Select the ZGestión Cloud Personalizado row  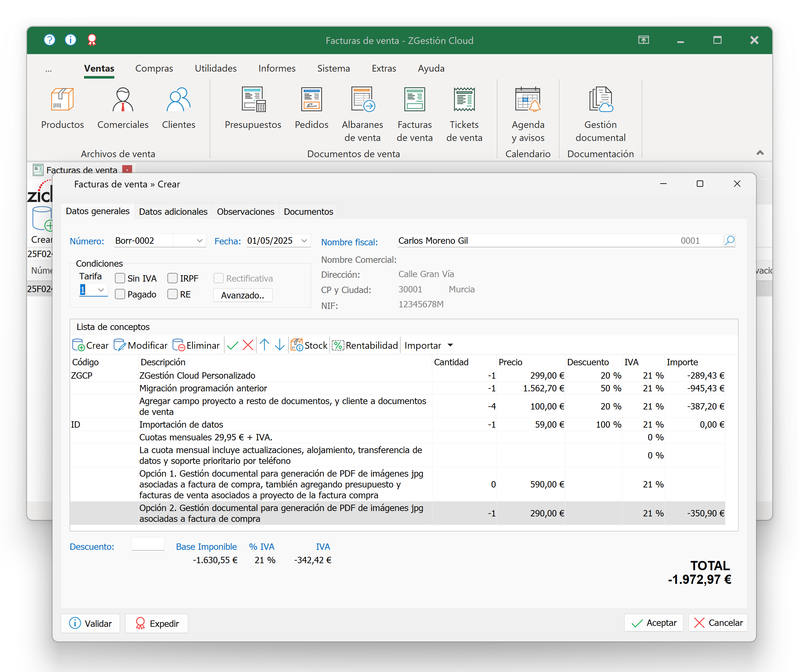(x=397, y=375)
